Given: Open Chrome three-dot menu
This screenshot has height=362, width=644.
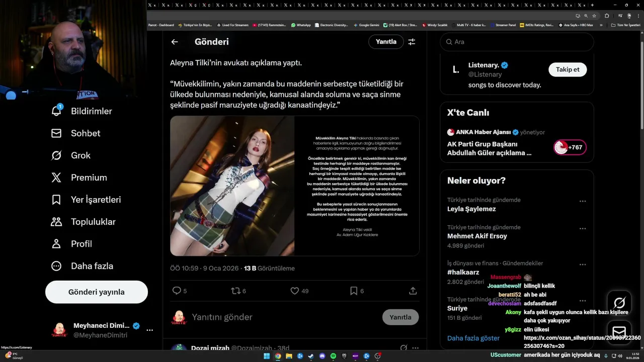Looking at the screenshot, I should click(638, 16).
